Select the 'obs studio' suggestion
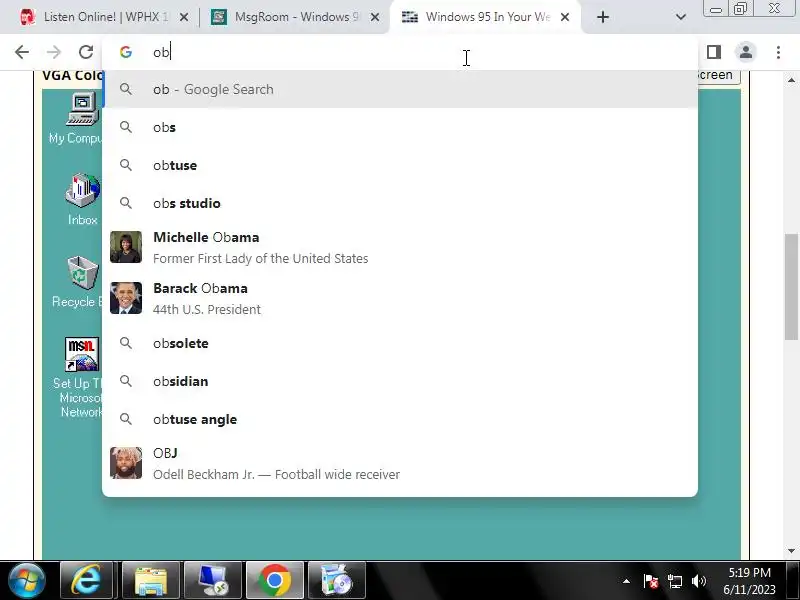 [x=400, y=203]
